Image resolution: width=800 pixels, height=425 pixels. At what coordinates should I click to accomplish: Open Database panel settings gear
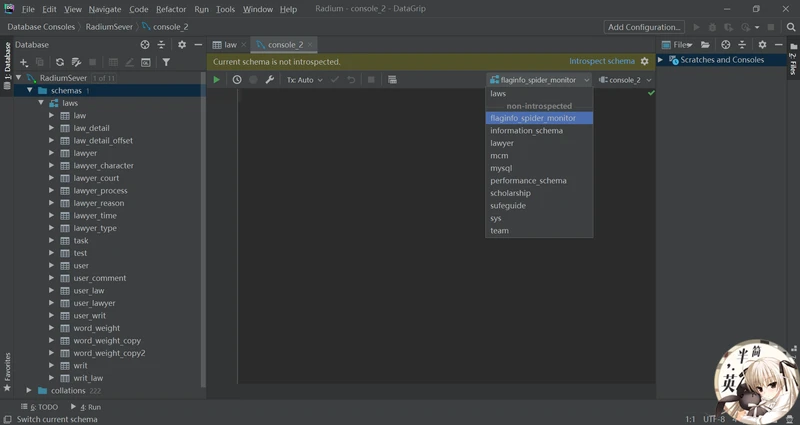pyautogui.click(x=182, y=45)
